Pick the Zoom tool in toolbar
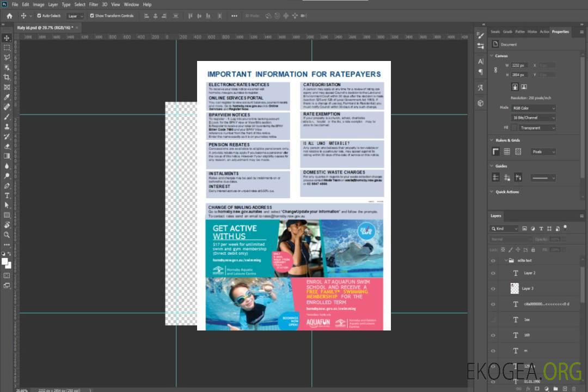The width and height of the screenshot is (588, 392). 7,235
